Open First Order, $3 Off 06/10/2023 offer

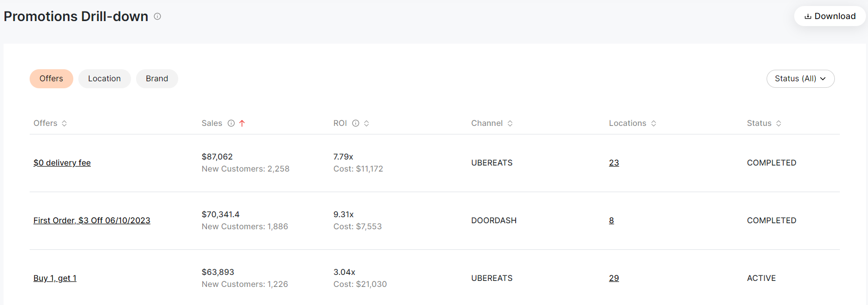92,221
